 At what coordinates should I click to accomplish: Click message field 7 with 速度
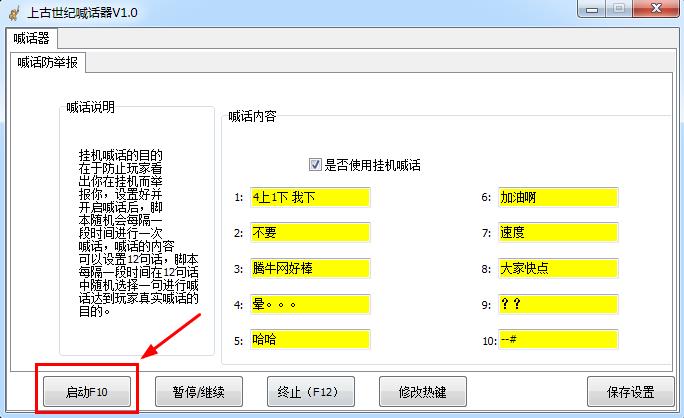click(x=558, y=233)
